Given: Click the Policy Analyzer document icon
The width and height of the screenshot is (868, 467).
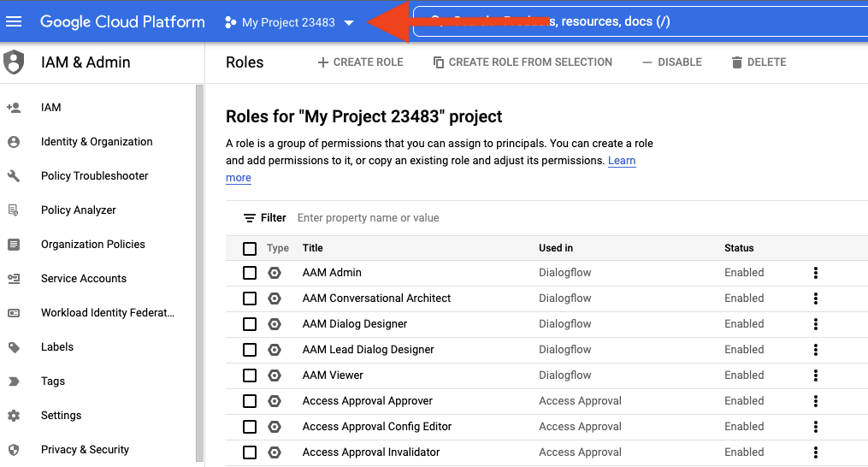Looking at the screenshot, I should [14, 210].
